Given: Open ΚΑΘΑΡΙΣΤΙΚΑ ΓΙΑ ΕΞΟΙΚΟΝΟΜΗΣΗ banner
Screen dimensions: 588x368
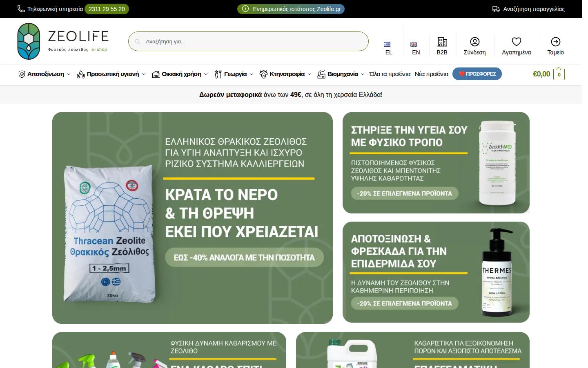Looking at the screenshot, I should 413,350.
